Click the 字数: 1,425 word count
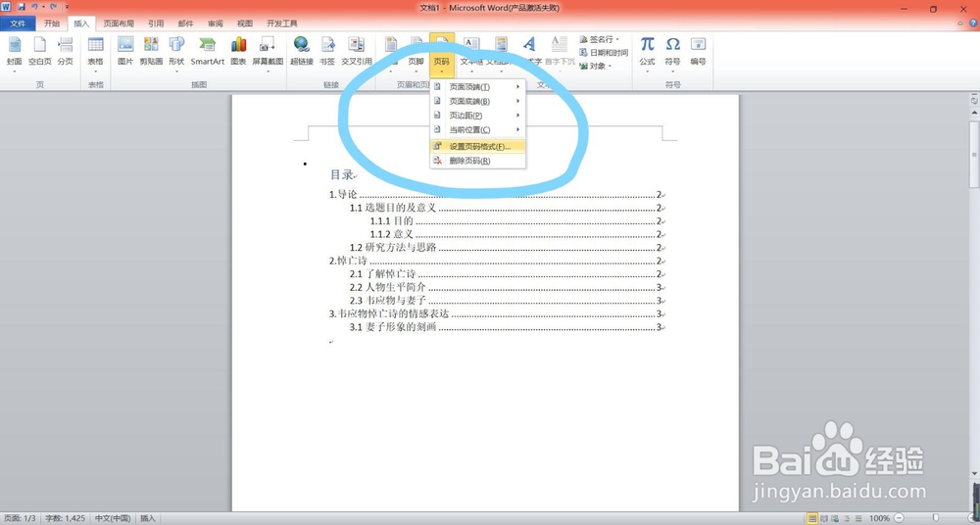 [x=65, y=518]
